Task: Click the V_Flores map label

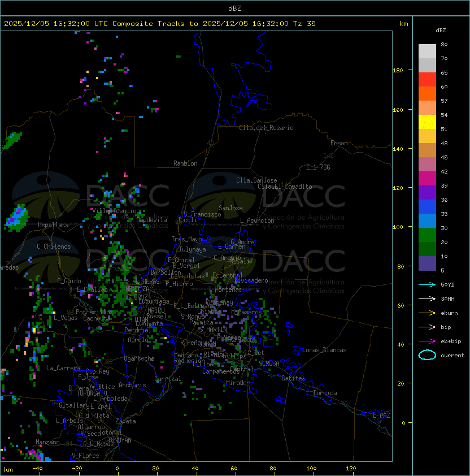Action: (85, 456)
